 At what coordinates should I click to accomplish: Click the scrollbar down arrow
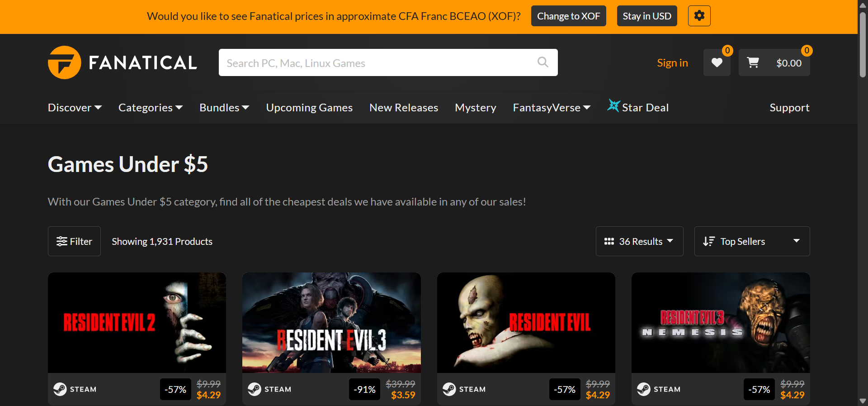[863, 401]
